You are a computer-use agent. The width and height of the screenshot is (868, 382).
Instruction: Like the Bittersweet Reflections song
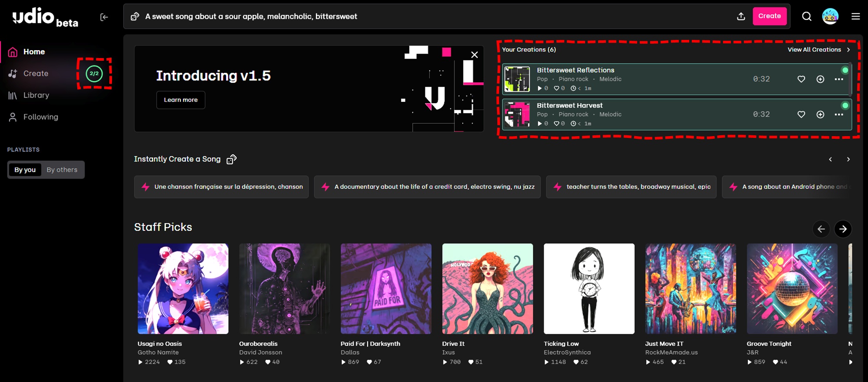coord(801,79)
